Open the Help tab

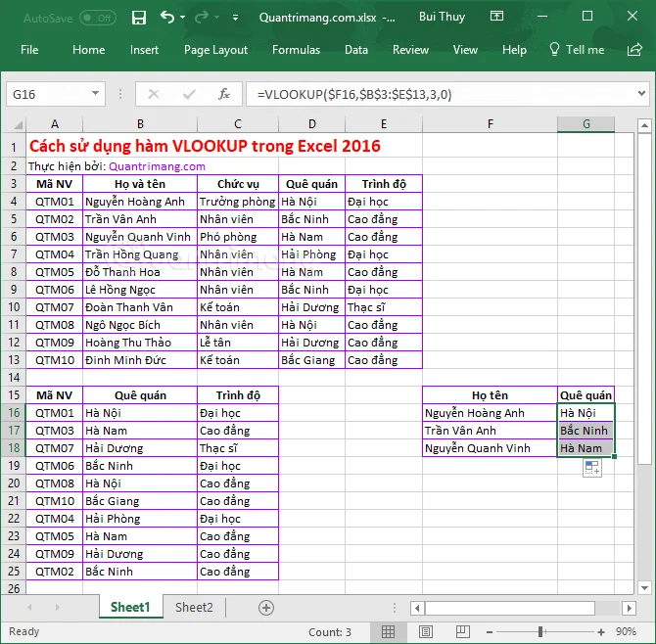(x=514, y=50)
